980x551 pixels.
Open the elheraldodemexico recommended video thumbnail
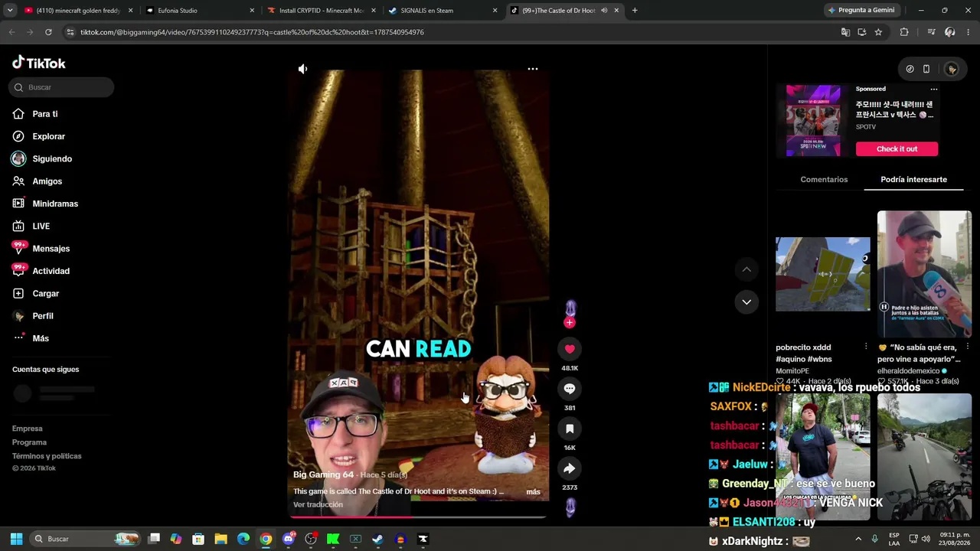coord(924,274)
